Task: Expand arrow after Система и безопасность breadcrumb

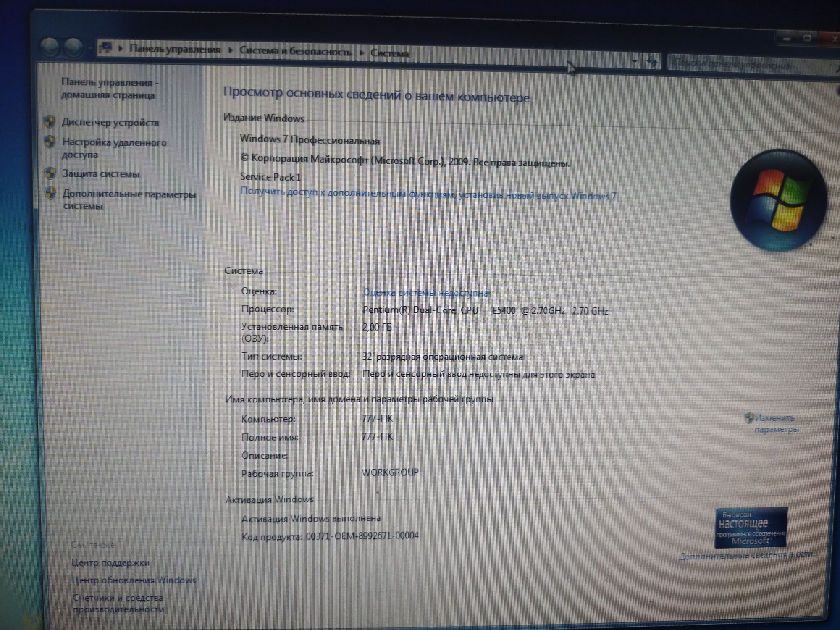Action: 362,52
